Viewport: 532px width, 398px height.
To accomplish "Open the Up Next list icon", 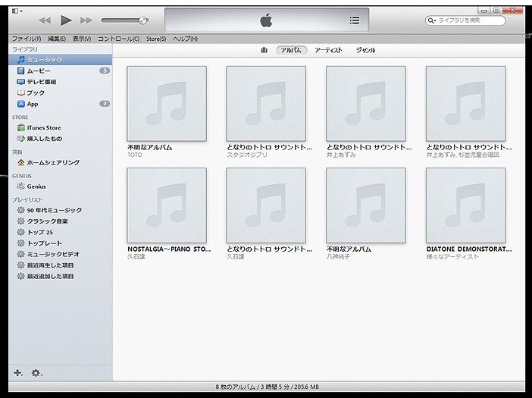I will [355, 20].
